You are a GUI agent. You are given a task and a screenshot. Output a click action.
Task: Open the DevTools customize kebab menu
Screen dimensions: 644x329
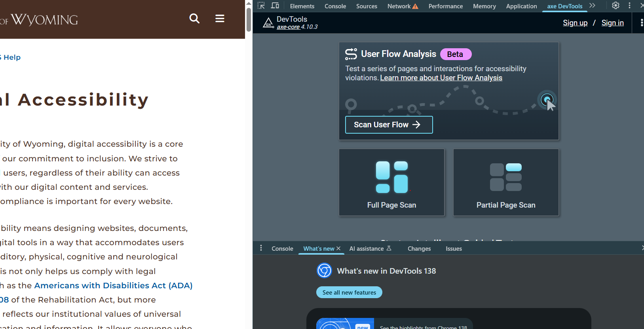coord(629,6)
